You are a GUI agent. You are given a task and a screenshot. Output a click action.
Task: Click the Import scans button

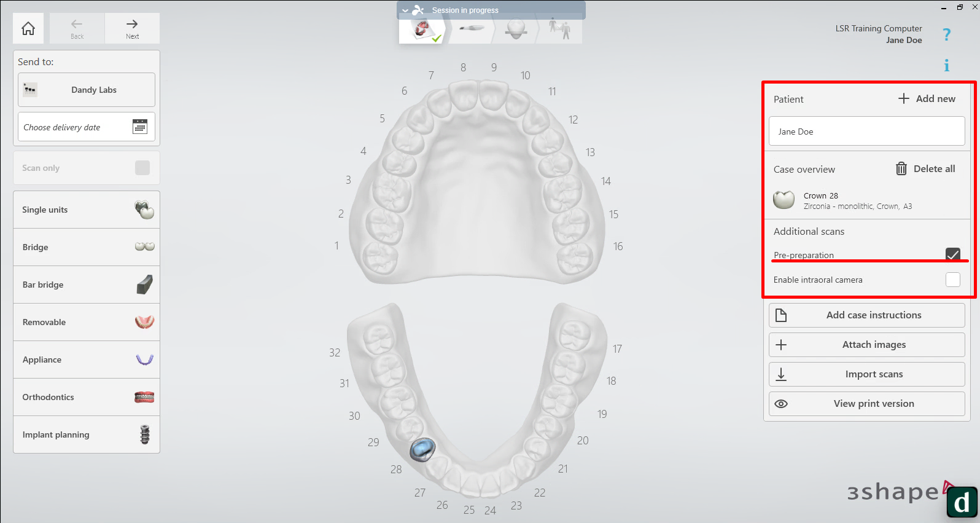coord(866,374)
